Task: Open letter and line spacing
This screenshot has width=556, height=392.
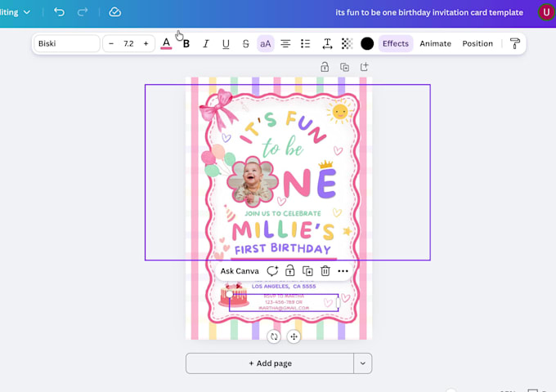Action: [327, 43]
